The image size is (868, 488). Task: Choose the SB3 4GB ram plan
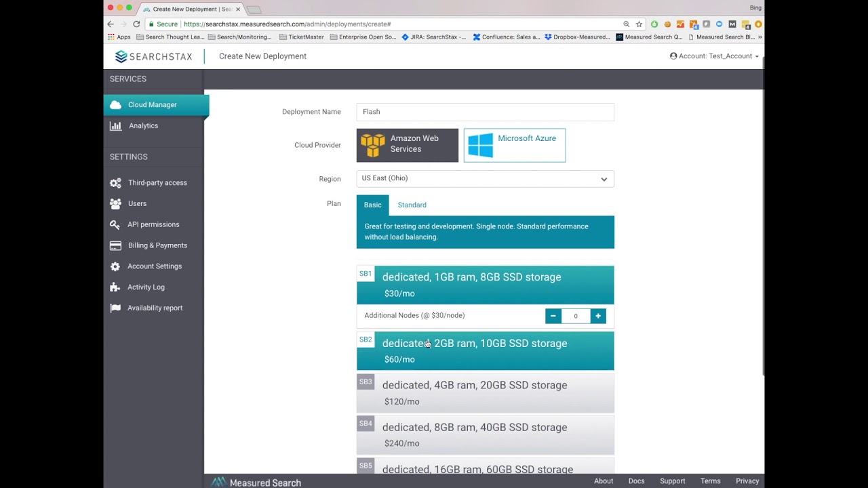[x=485, y=392]
